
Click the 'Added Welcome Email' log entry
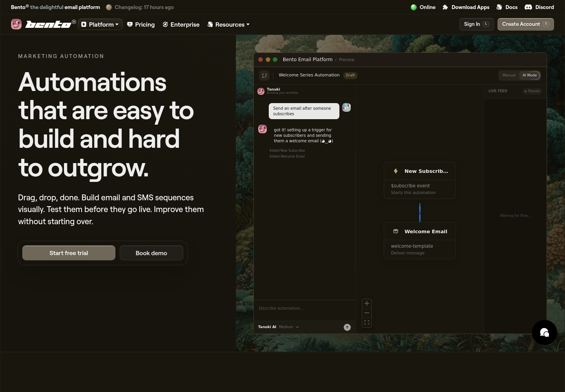(x=287, y=156)
